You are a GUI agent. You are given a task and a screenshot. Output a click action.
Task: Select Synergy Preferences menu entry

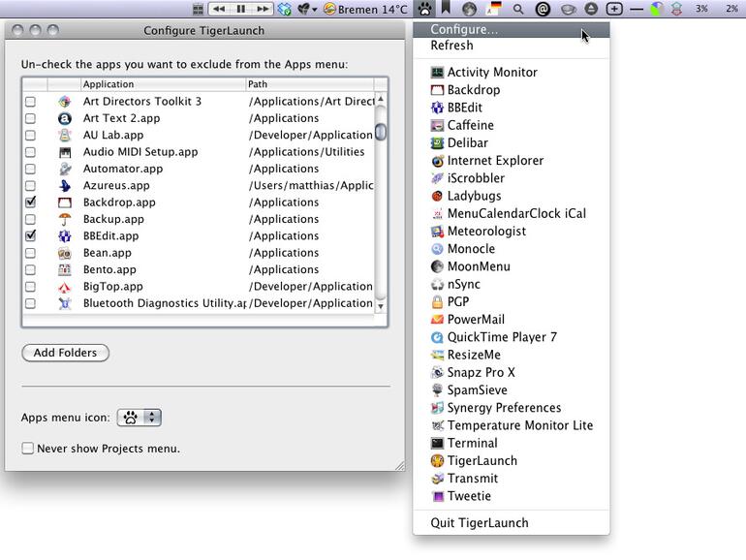pyautogui.click(x=511, y=408)
